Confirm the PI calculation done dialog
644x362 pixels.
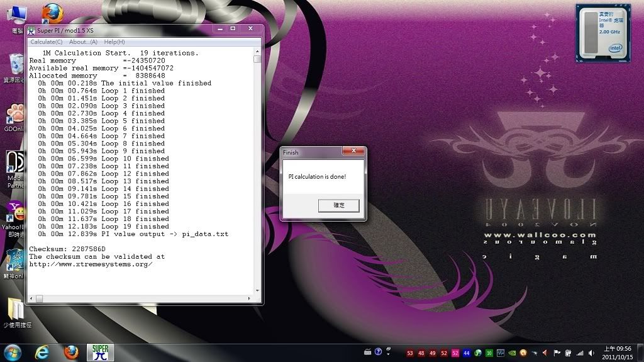(x=338, y=205)
